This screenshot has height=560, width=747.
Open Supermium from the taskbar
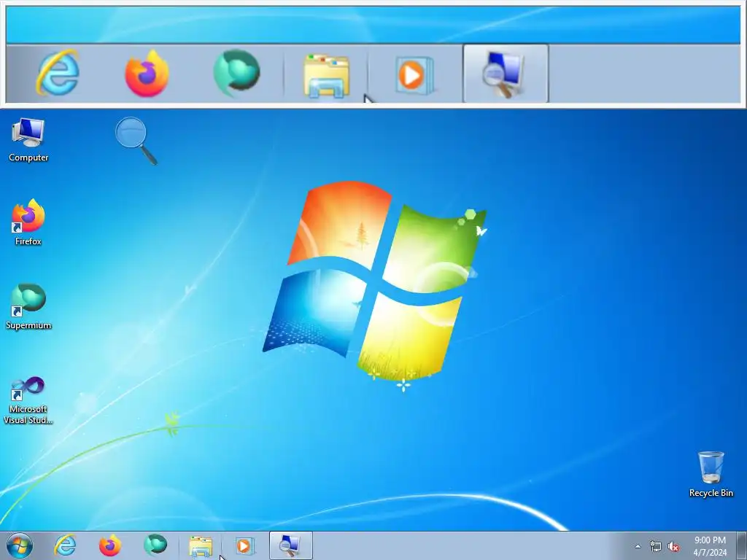(155, 545)
